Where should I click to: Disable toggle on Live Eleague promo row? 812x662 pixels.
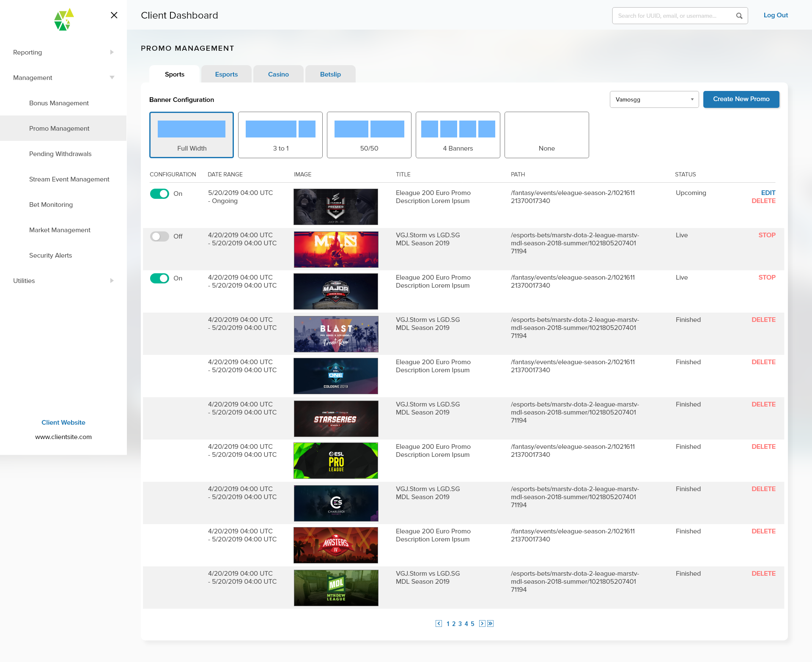coord(159,278)
